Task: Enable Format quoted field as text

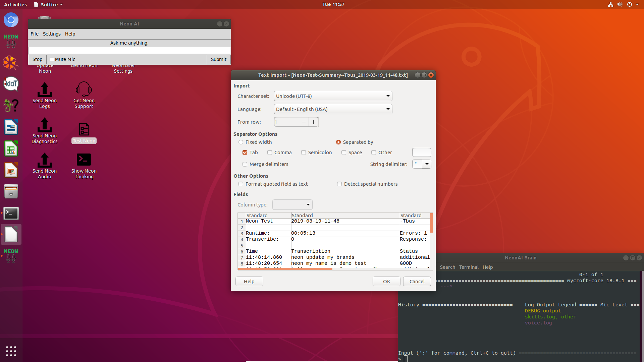Action: point(241,184)
